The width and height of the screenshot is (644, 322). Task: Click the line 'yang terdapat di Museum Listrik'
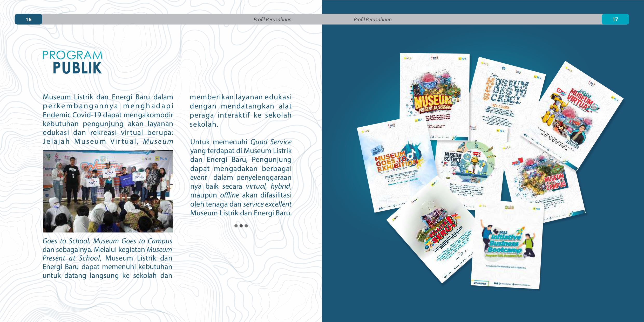point(241,151)
